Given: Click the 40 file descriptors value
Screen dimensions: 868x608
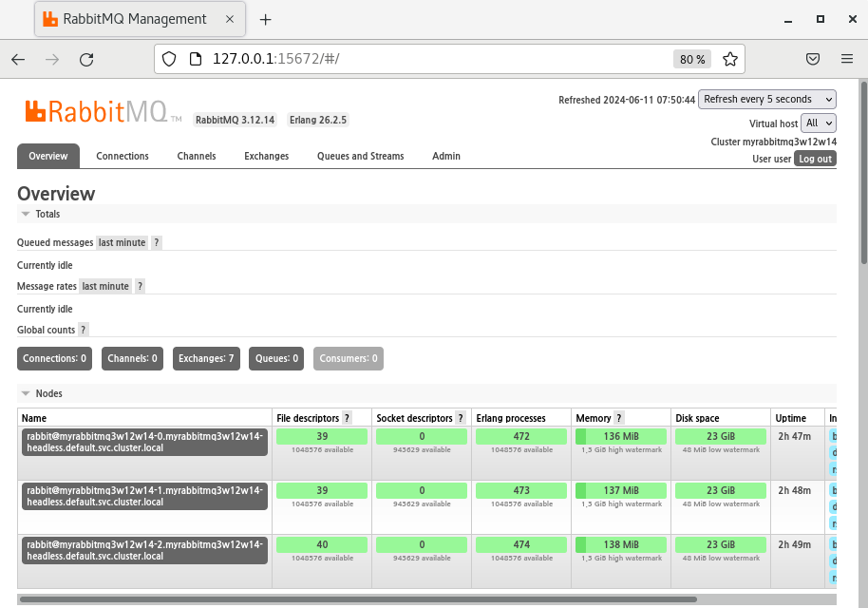Looking at the screenshot, I should click(x=322, y=545).
